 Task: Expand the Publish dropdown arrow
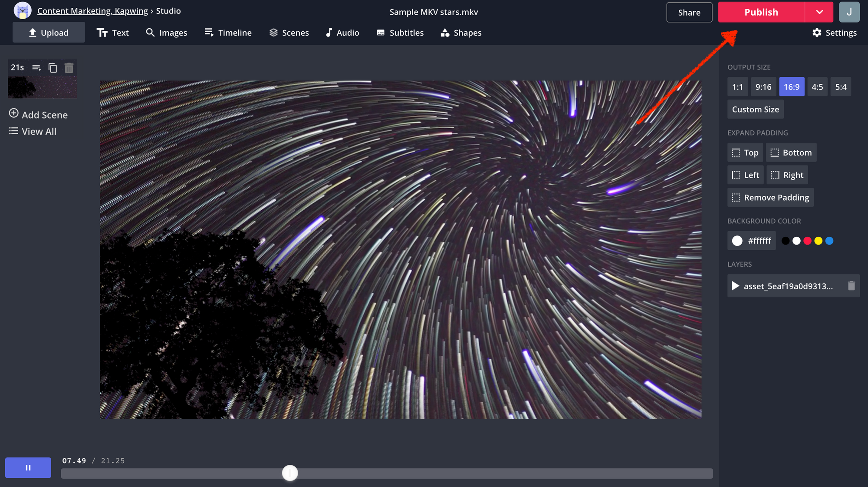[819, 12]
